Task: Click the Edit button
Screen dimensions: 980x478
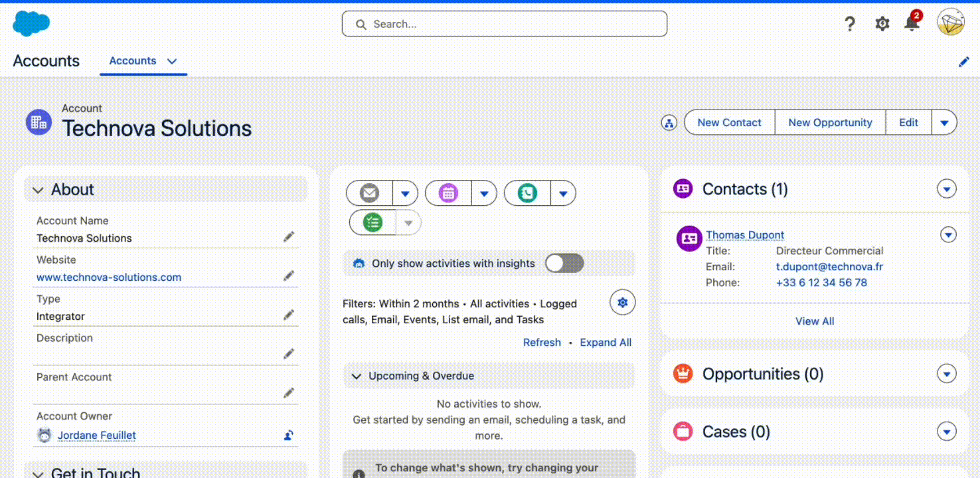Action: click(x=908, y=123)
